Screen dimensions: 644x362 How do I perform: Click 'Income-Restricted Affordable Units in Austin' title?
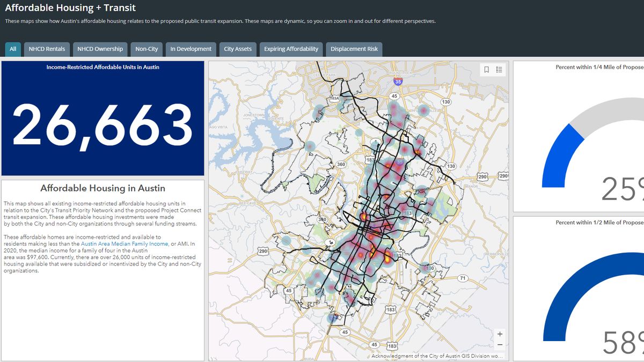point(103,67)
